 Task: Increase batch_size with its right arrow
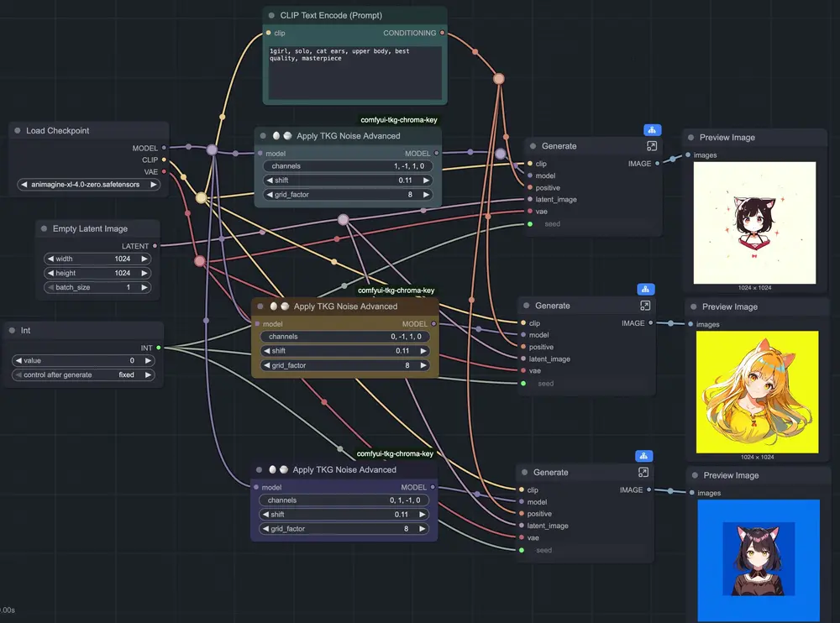tap(144, 287)
